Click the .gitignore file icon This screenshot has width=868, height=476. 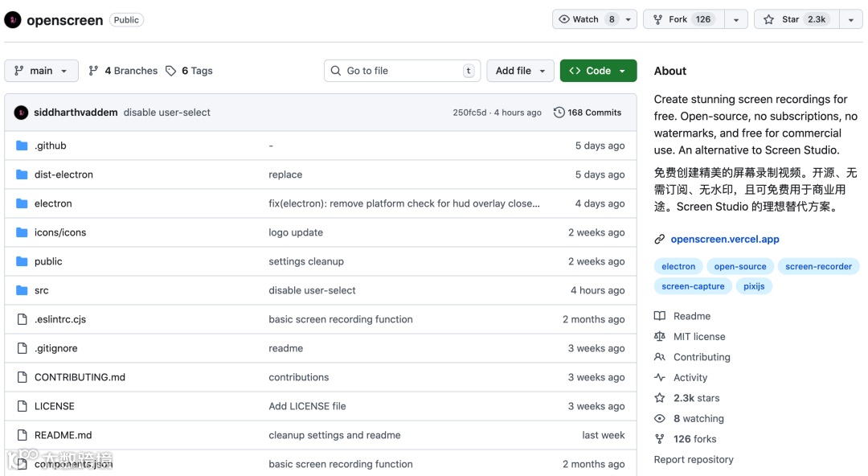pyautogui.click(x=23, y=348)
